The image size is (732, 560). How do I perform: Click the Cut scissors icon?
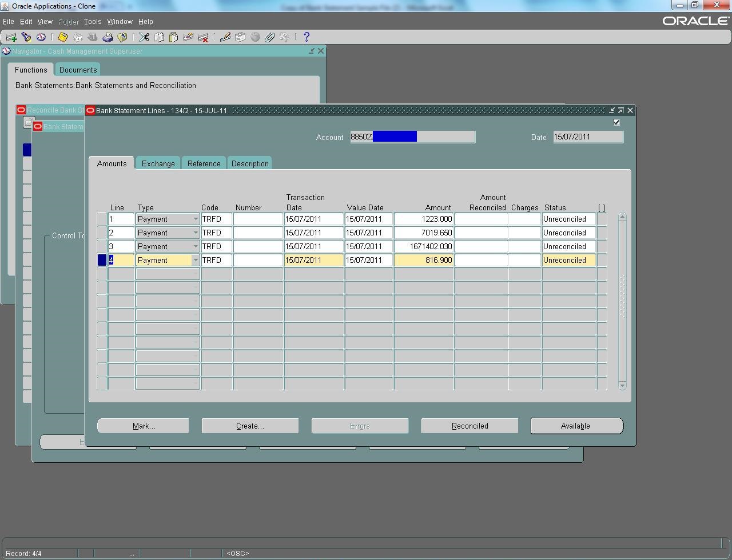tap(144, 37)
